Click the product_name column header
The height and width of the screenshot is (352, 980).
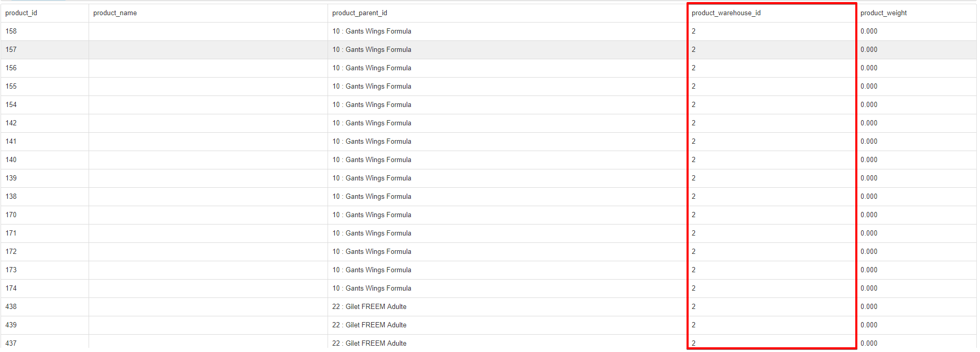point(115,13)
